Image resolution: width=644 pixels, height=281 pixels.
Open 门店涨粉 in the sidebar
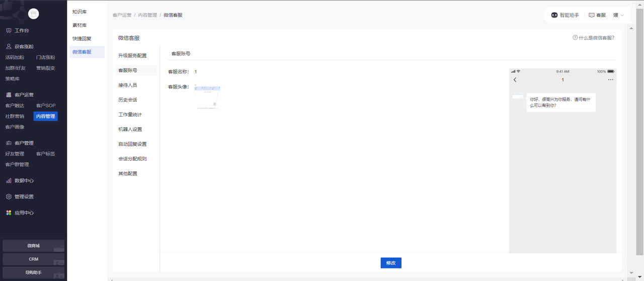click(46, 57)
